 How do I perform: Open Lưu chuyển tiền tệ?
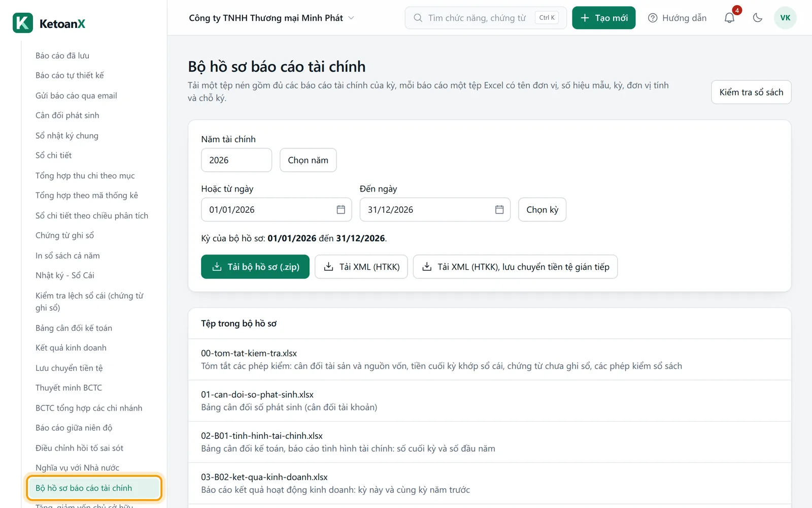[69, 368]
